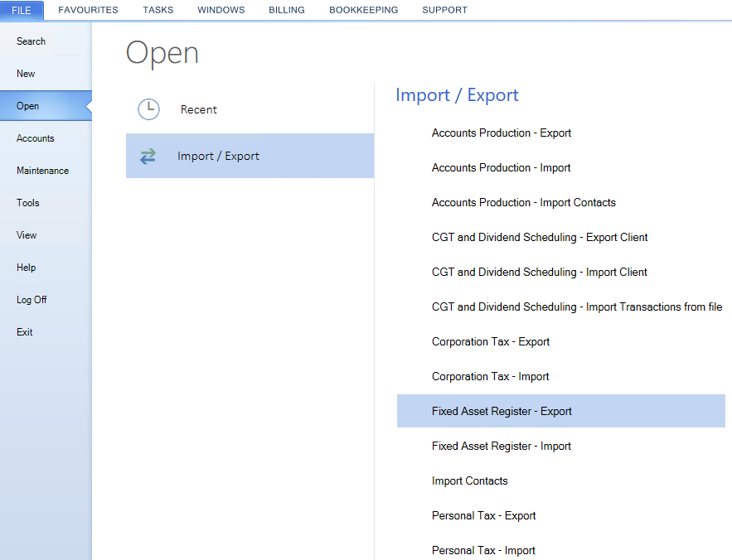The image size is (732, 560).
Task: Launch Personal Tax - Export
Action: 560,515
